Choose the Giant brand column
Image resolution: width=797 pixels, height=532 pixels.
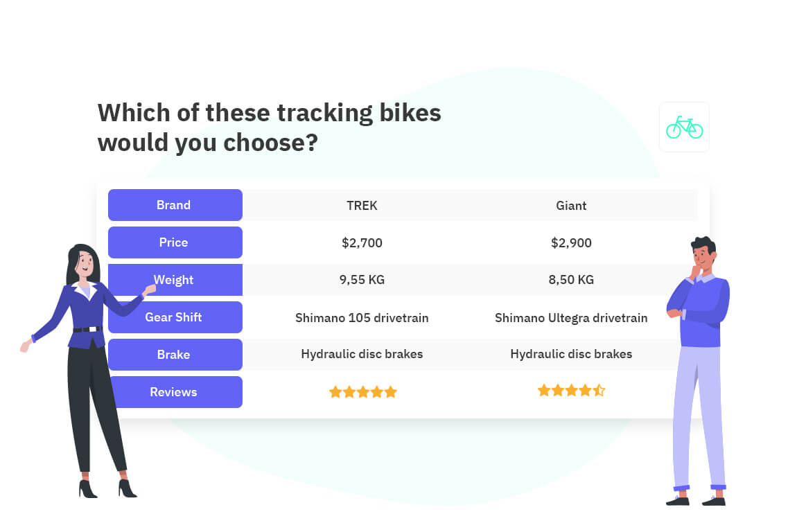coord(571,205)
